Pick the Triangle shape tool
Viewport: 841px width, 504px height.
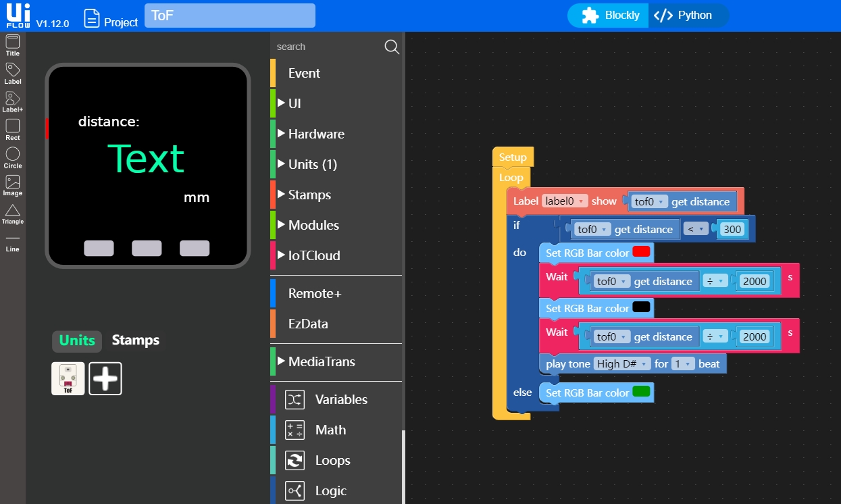point(13,213)
